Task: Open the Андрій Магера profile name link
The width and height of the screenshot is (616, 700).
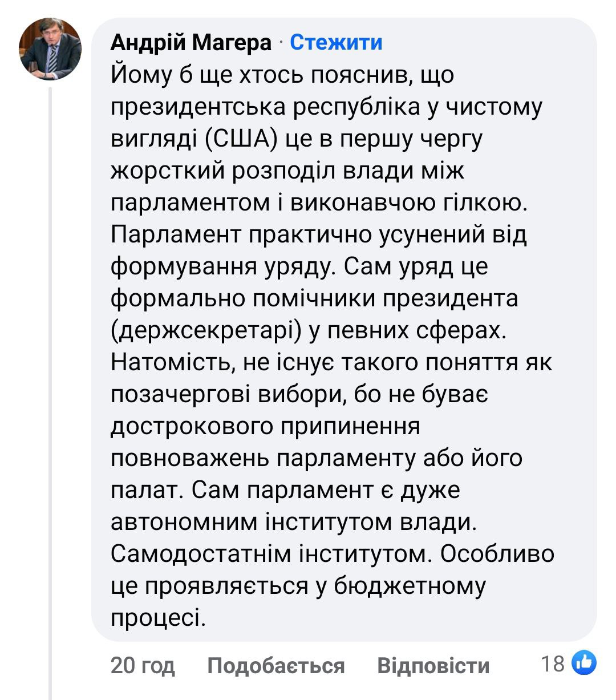Action: tap(191, 42)
